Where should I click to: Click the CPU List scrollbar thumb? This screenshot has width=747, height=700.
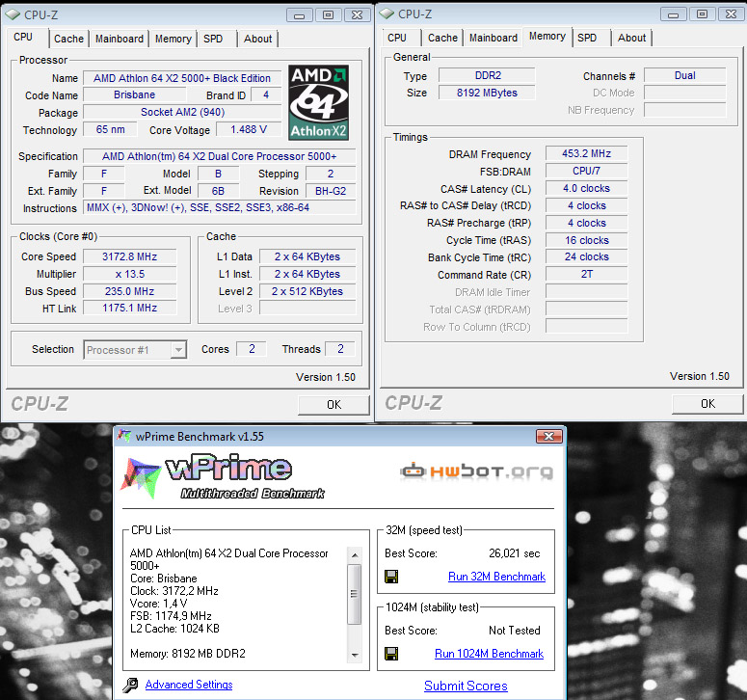click(x=355, y=594)
